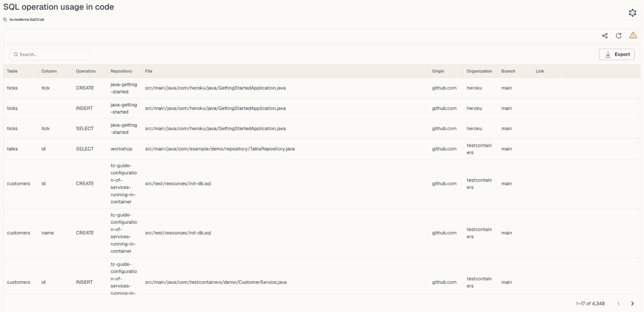The height and width of the screenshot is (312, 644).
Task: Focus the Search input field
Action: tap(50, 54)
